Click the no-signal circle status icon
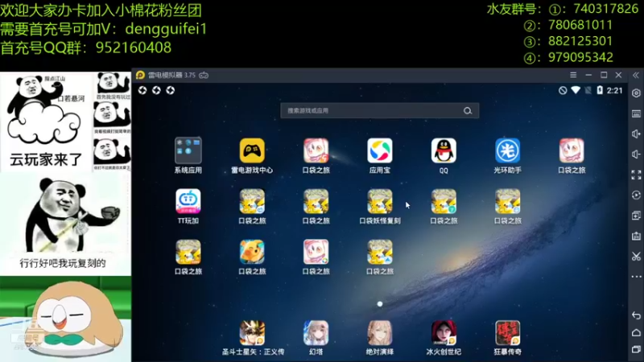The image size is (644, 362). tap(563, 90)
